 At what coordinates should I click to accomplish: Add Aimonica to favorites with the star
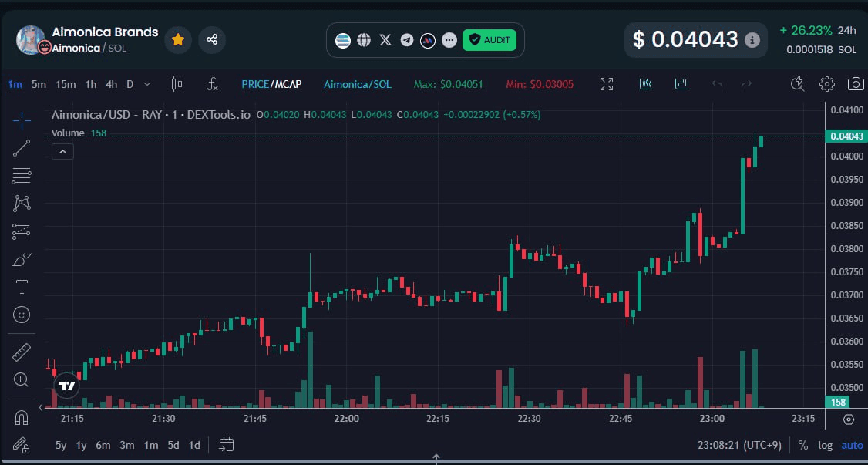pos(178,40)
